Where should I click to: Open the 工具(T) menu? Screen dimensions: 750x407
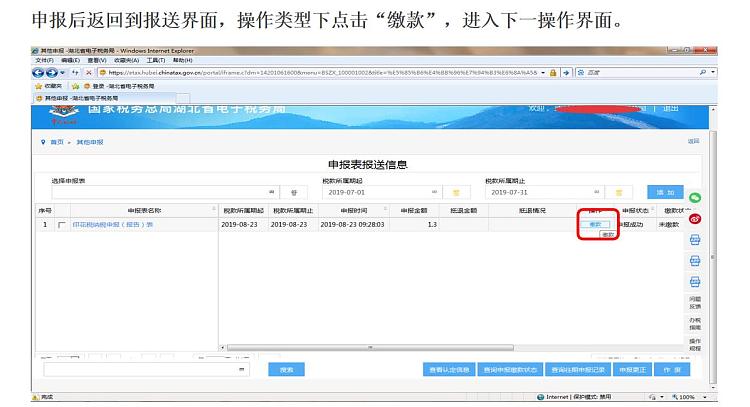(155, 60)
